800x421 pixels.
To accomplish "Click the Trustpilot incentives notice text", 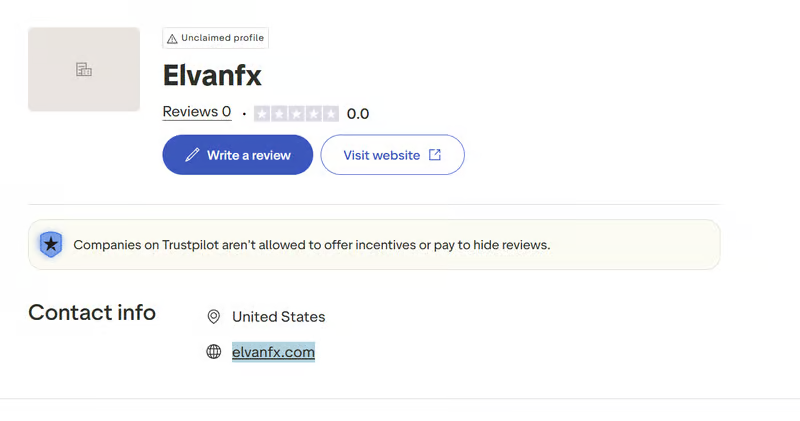I will [x=312, y=244].
